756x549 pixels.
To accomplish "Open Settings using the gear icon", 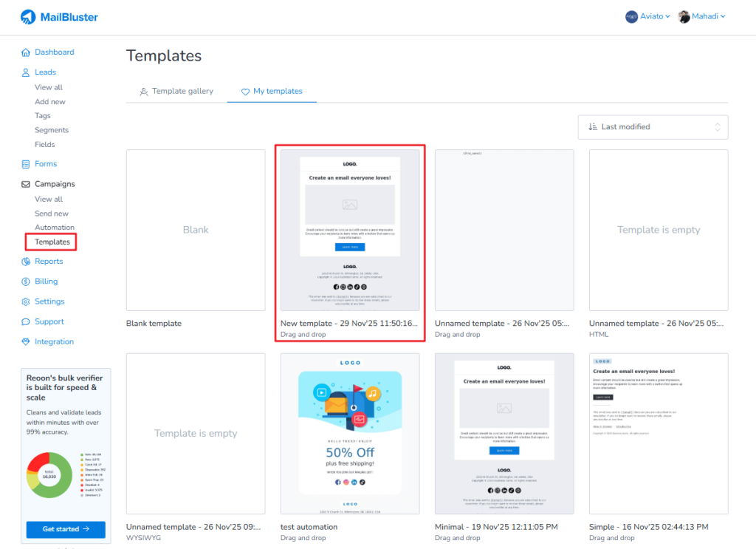I will pyautogui.click(x=25, y=301).
